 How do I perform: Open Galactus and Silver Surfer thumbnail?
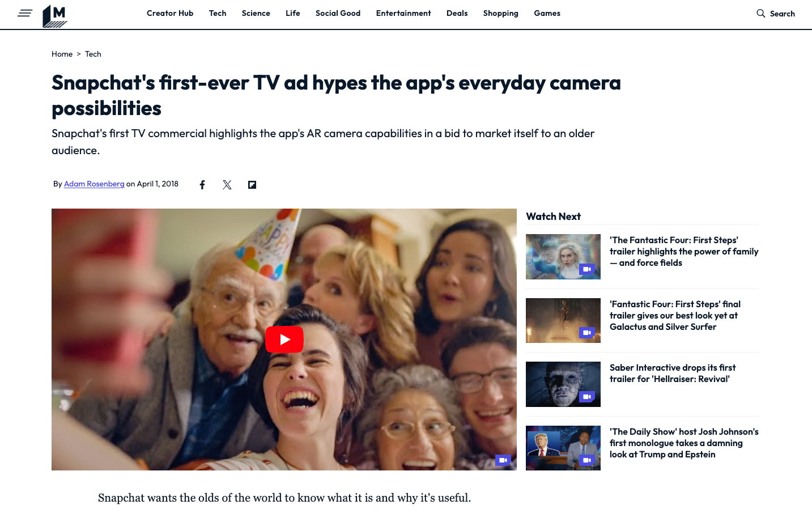[563, 320]
